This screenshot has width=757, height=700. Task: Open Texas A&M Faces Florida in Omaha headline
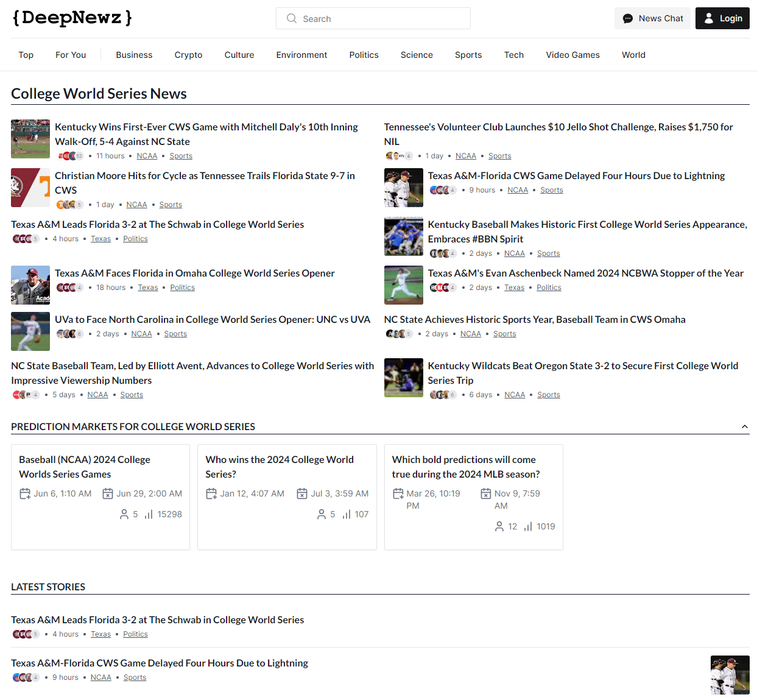click(x=195, y=273)
